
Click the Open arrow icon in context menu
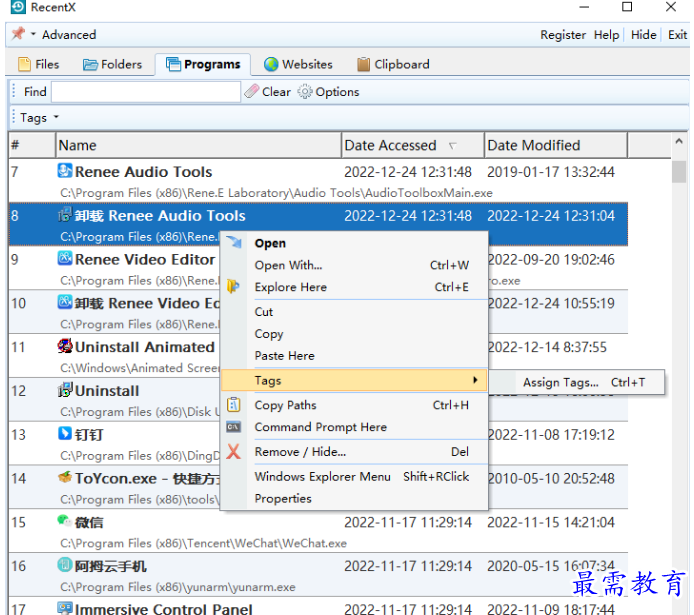tap(234, 242)
